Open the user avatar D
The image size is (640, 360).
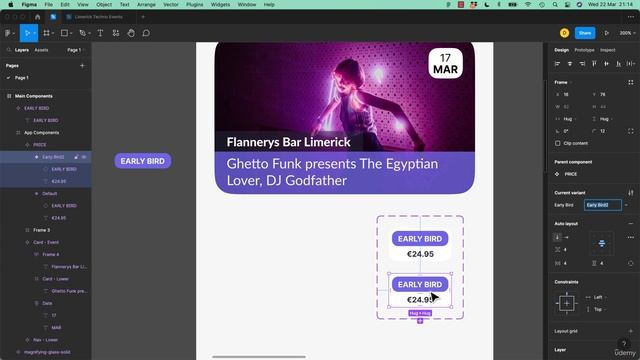pyautogui.click(x=564, y=33)
